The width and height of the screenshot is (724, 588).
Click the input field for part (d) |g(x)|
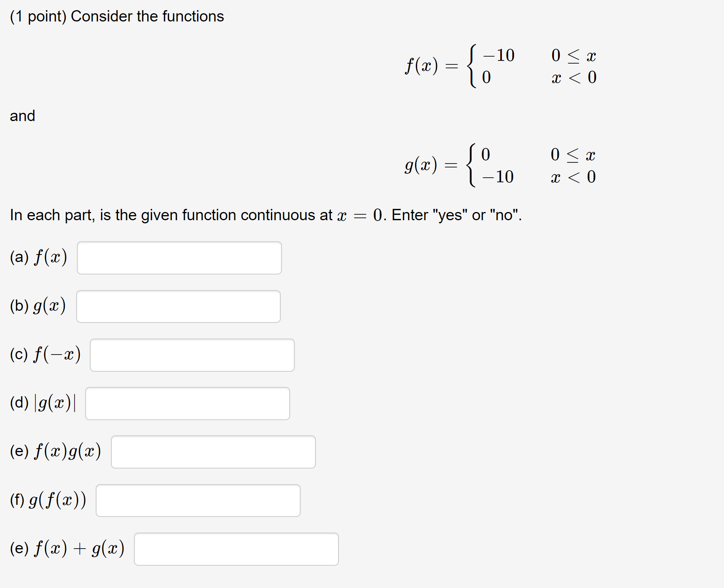(x=187, y=403)
